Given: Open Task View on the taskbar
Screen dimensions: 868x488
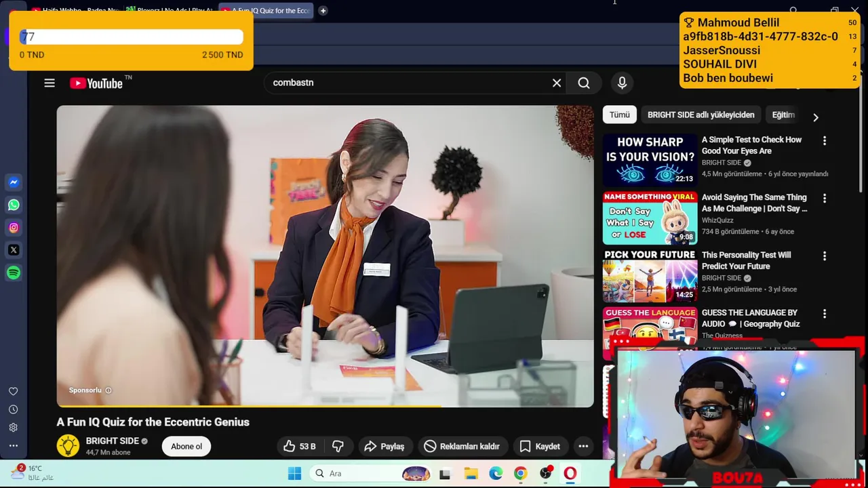Looking at the screenshot, I should 445,473.
